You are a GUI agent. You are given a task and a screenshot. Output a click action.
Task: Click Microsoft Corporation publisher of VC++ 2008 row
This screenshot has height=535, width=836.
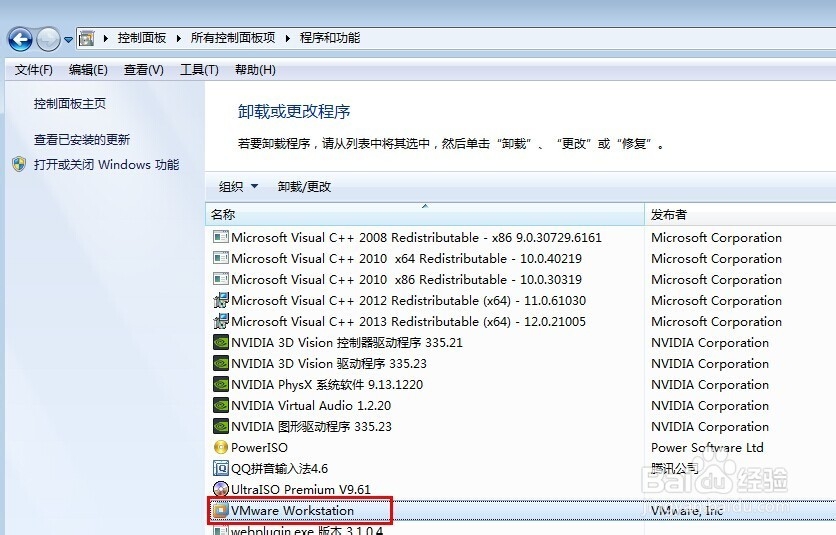[716, 237]
